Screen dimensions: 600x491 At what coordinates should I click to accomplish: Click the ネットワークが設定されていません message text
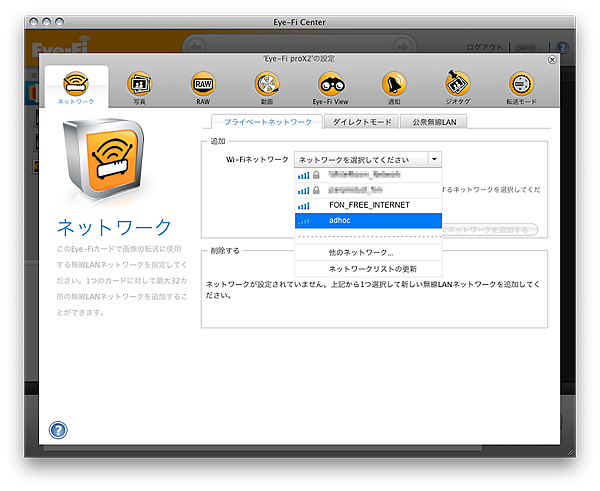(x=372, y=289)
